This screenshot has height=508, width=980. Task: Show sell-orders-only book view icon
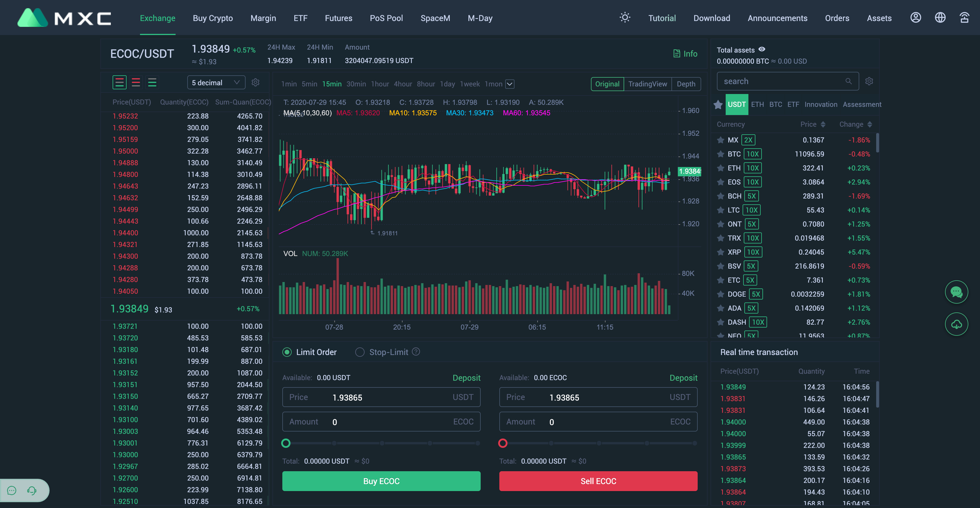(136, 82)
